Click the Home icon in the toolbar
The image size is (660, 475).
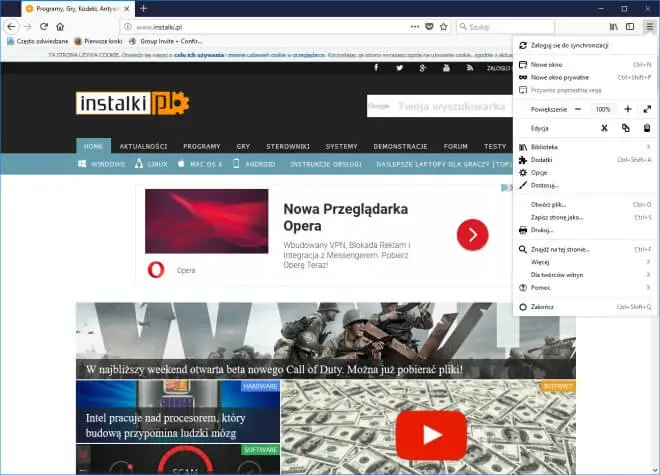[60, 26]
